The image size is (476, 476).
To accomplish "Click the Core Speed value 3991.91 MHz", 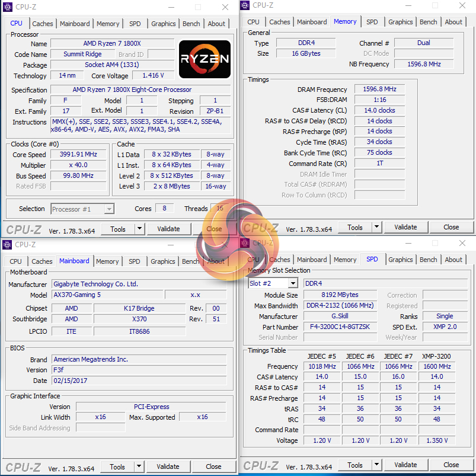I will pos(78,154).
